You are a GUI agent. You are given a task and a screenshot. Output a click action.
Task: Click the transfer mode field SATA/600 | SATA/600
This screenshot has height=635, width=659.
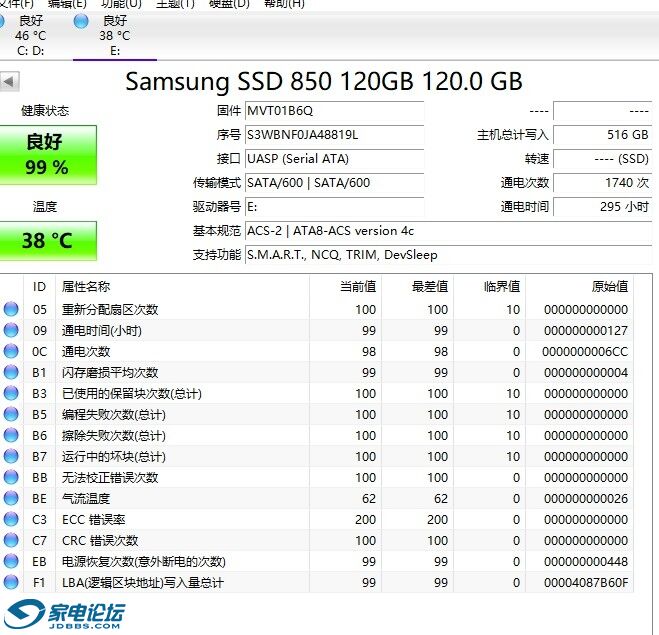(x=334, y=183)
